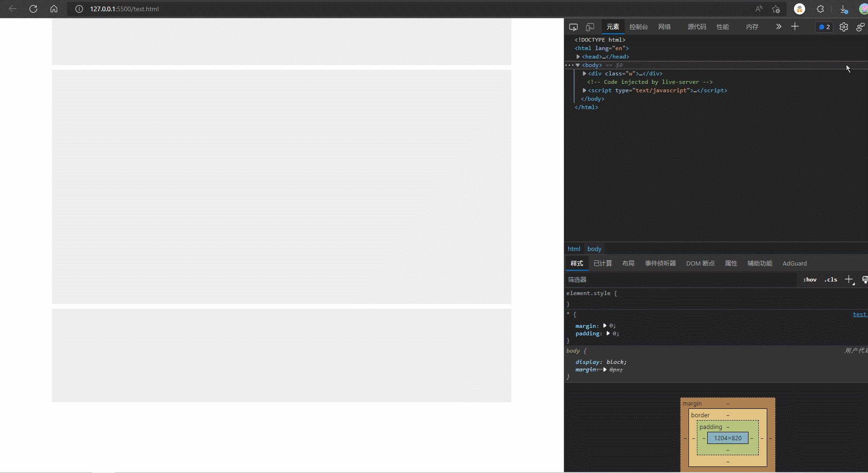Toggle element state with :hov
868x473 pixels.
(x=809, y=280)
